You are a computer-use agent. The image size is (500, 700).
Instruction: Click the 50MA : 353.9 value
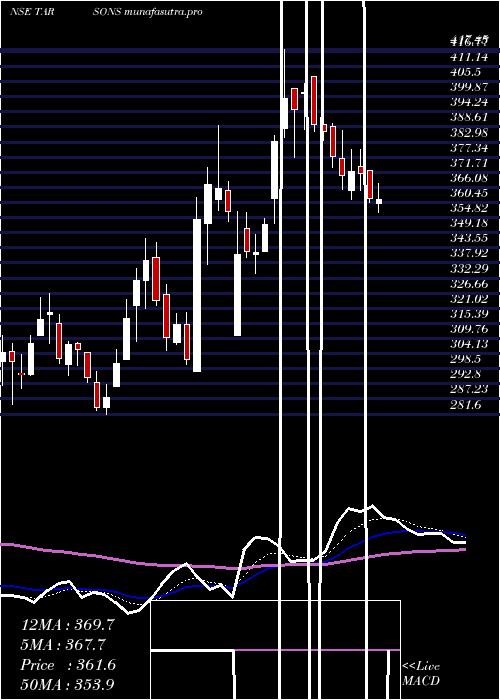(68, 685)
